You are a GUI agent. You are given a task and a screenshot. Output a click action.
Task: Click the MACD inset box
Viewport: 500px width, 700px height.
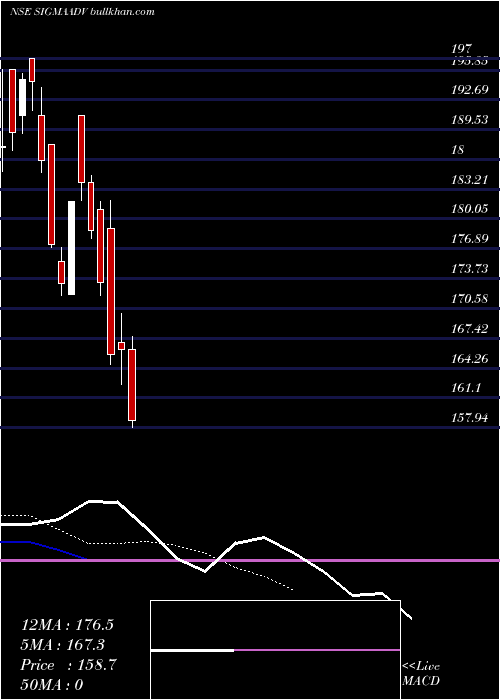tap(275, 650)
